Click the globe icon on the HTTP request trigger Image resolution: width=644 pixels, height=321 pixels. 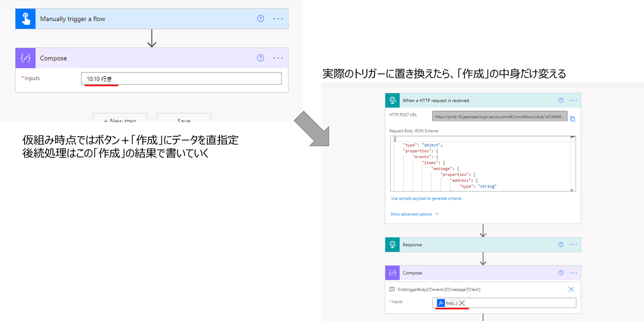pos(392,100)
